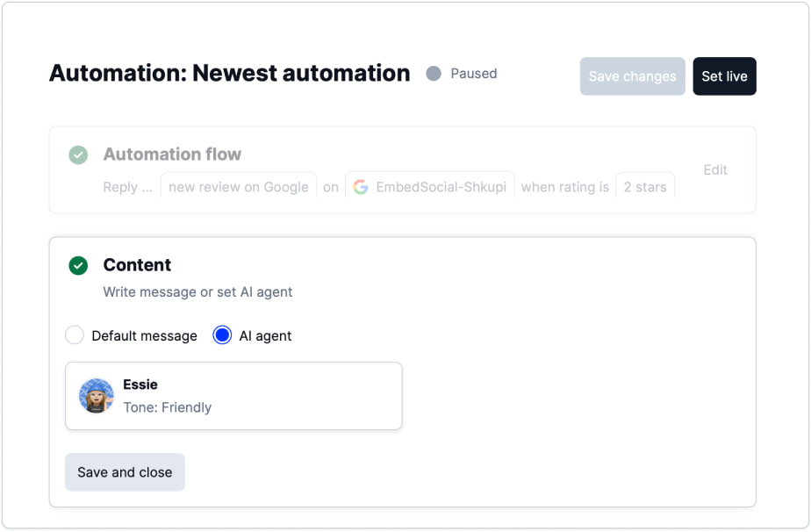This screenshot has width=811, height=532.
Task: Open the '2 stars' rating chip
Action: click(x=644, y=187)
